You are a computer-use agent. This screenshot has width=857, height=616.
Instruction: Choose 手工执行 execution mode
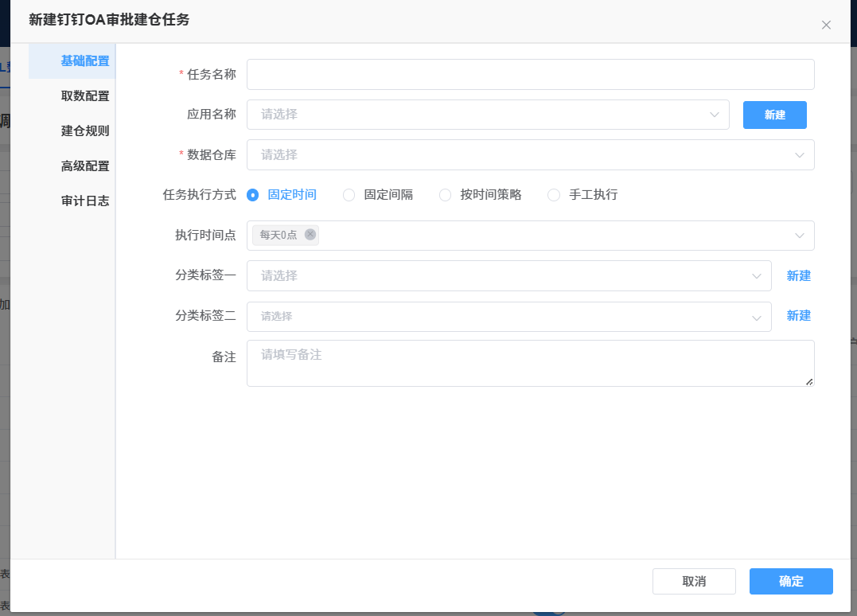(554, 195)
